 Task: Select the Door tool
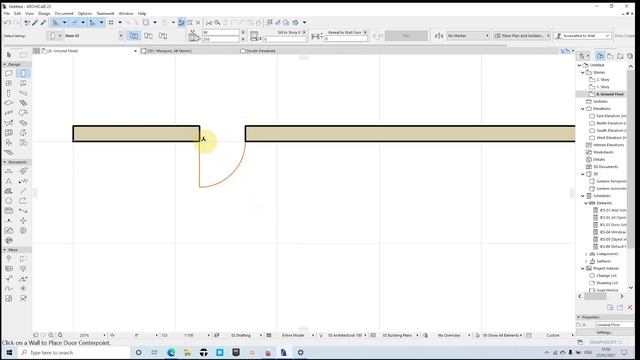click(23, 73)
